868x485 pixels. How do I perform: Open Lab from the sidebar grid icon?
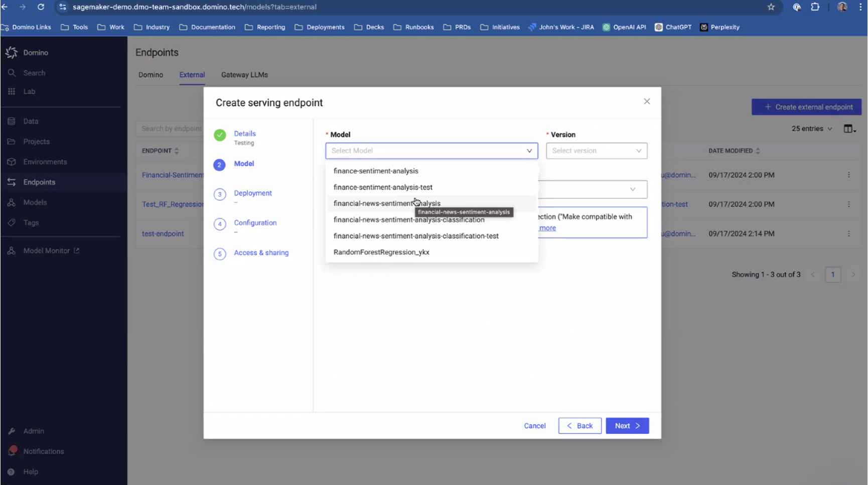point(12,91)
